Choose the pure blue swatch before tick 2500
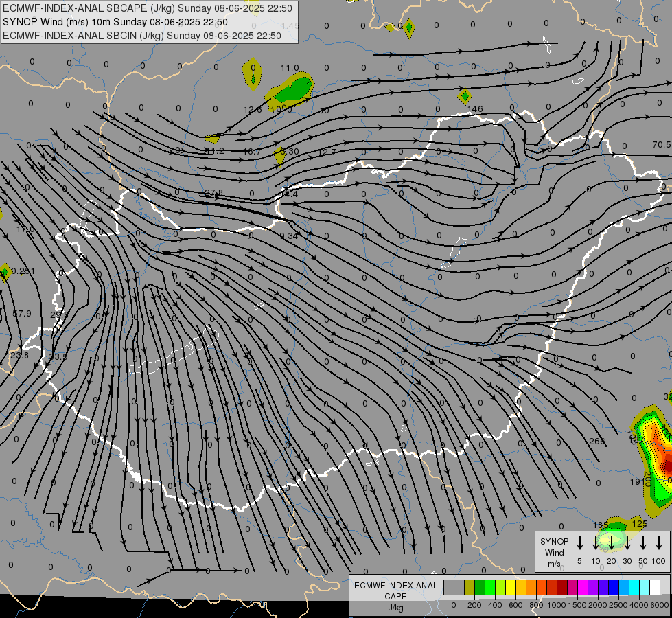Viewport: 672px width, 618px height. pyautogui.click(x=613, y=587)
